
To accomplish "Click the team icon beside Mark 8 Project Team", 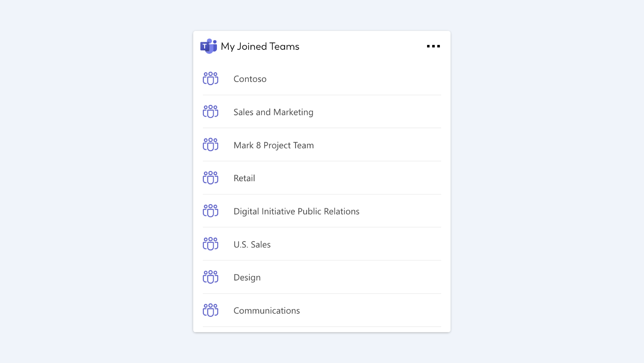I will [210, 145].
